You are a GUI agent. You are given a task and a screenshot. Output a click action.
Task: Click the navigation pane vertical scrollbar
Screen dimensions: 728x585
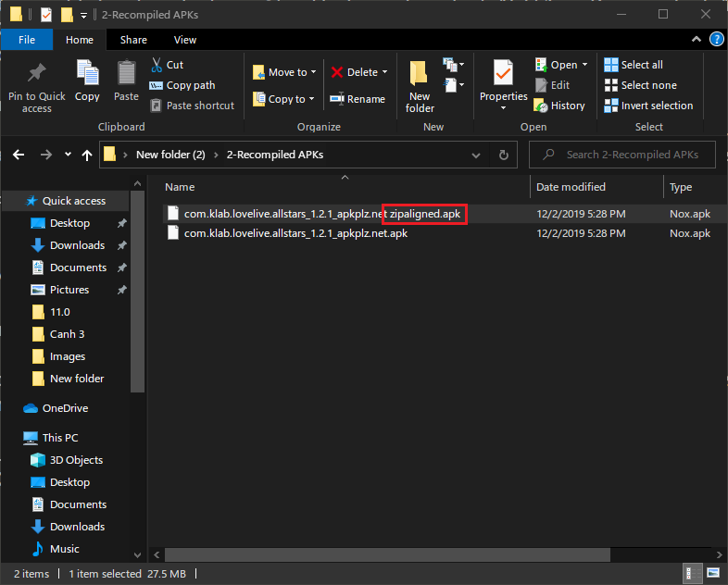click(137, 292)
